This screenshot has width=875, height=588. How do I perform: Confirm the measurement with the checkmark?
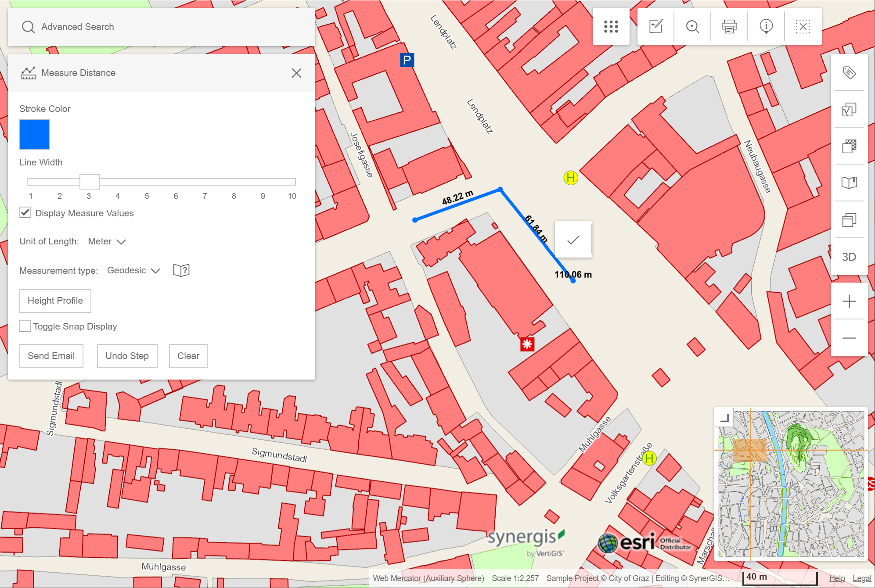click(x=573, y=240)
